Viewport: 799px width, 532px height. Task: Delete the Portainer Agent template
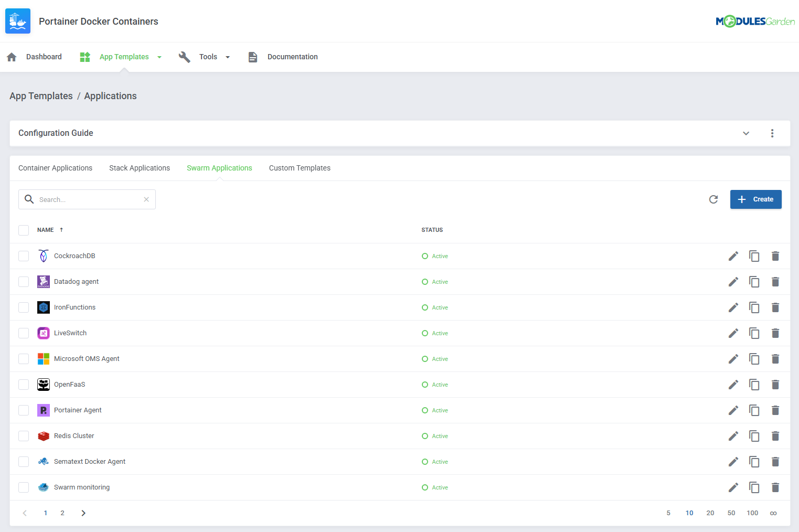point(775,410)
